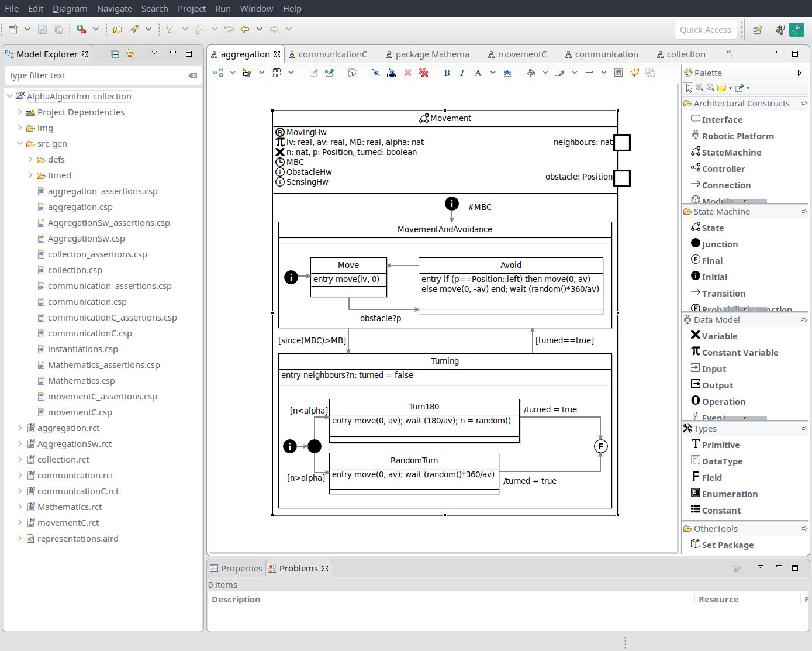Select Mathematics.csp in the file tree
812x651 pixels.
pos(81,381)
